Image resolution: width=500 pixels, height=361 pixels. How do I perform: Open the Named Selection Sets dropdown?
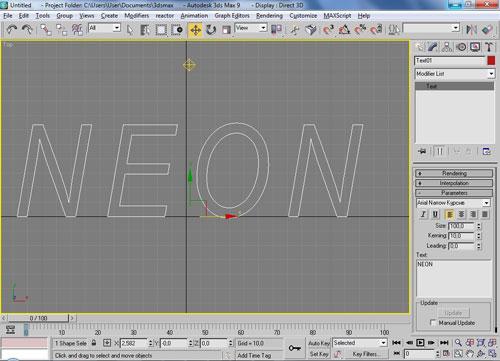pyautogui.click(x=431, y=28)
